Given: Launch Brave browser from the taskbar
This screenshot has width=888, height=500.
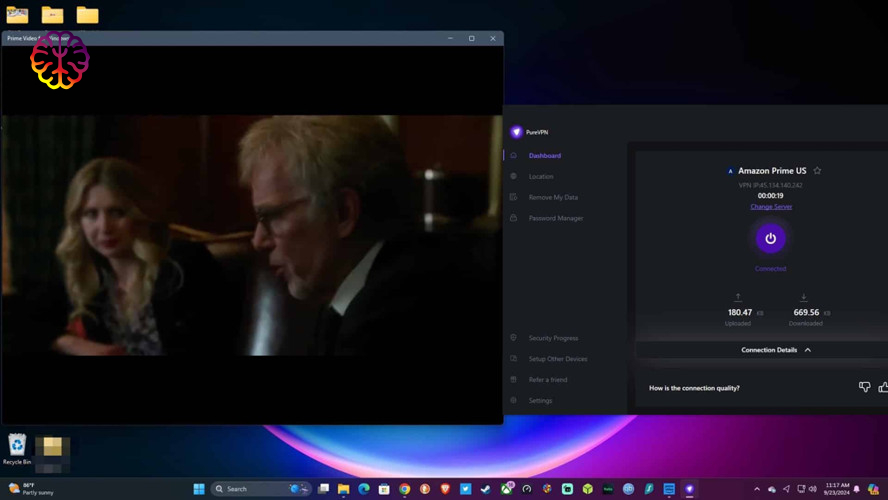Looking at the screenshot, I should (445, 489).
